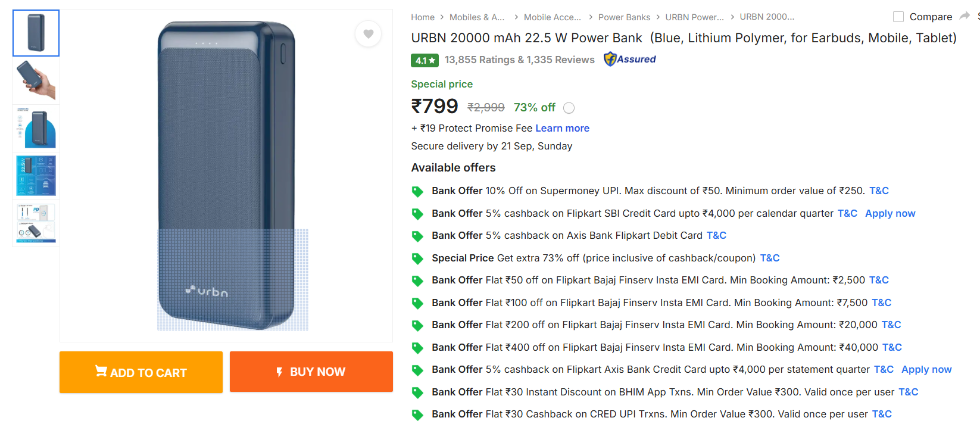This screenshot has height=424, width=980.
Task: Open the Power Banks breadcrumb
Action: (624, 17)
